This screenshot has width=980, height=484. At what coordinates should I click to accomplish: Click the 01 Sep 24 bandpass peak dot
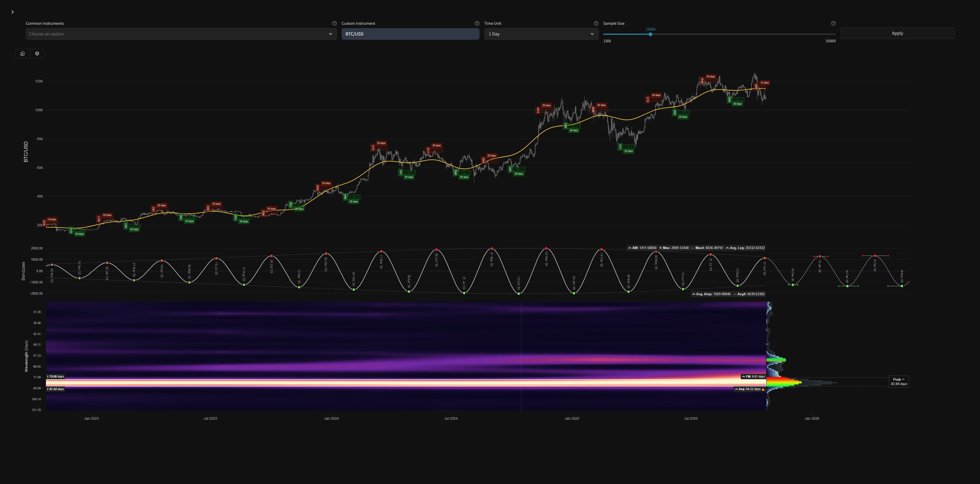[x=492, y=249]
